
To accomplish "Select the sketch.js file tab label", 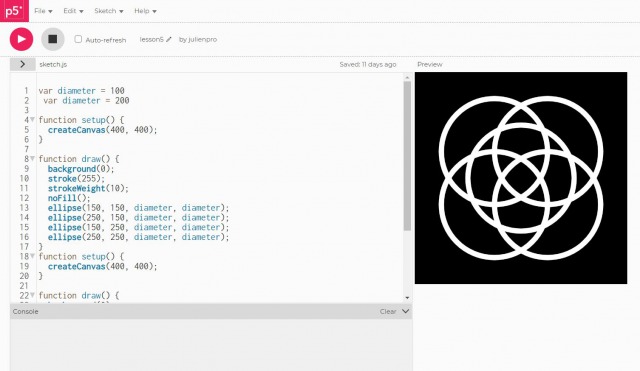I will [53, 64].
